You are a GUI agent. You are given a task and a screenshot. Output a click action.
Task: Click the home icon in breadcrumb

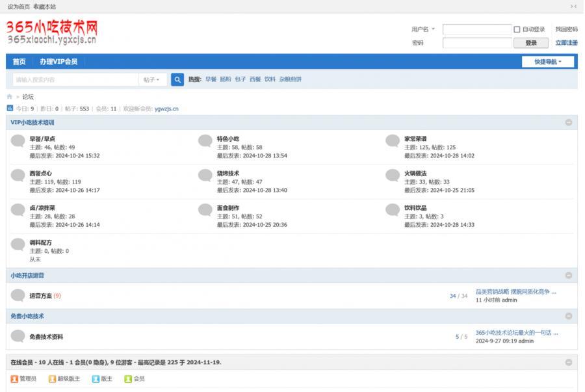[x=10, y=97]
